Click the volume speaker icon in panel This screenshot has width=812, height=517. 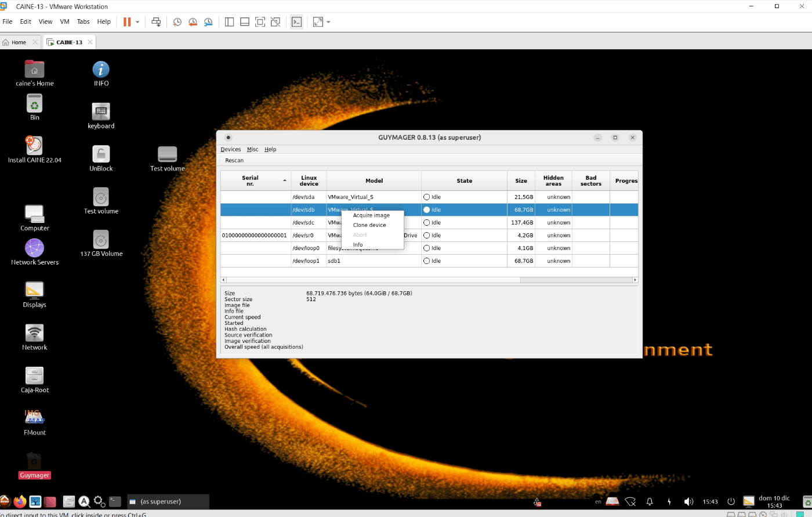pyautogui.click(x=688, y=502)
